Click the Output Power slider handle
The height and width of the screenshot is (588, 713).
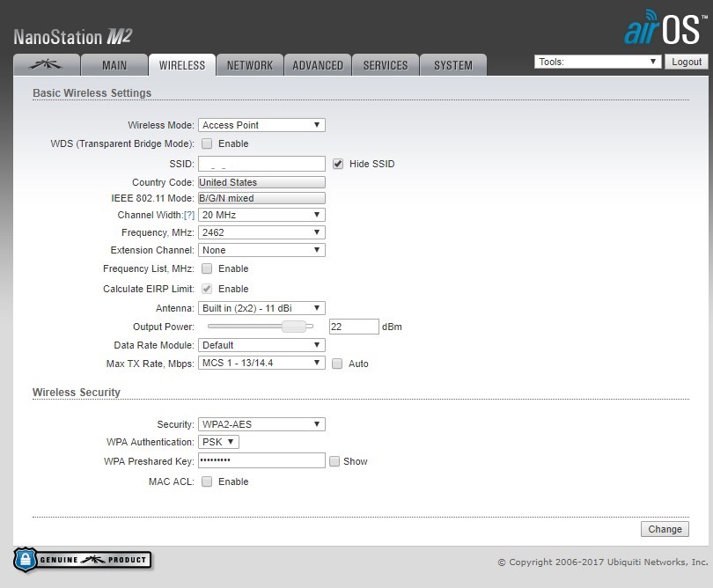[x=294, y=326]
